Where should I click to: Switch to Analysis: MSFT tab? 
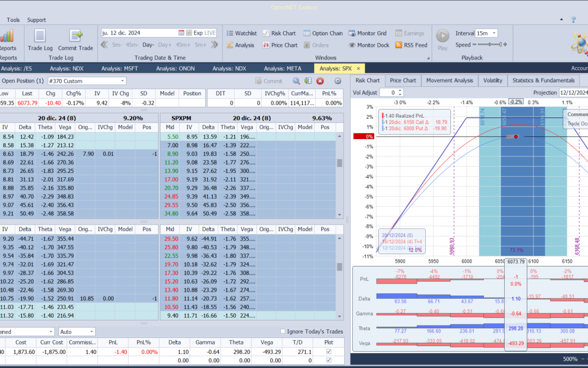tap(120, 68)
